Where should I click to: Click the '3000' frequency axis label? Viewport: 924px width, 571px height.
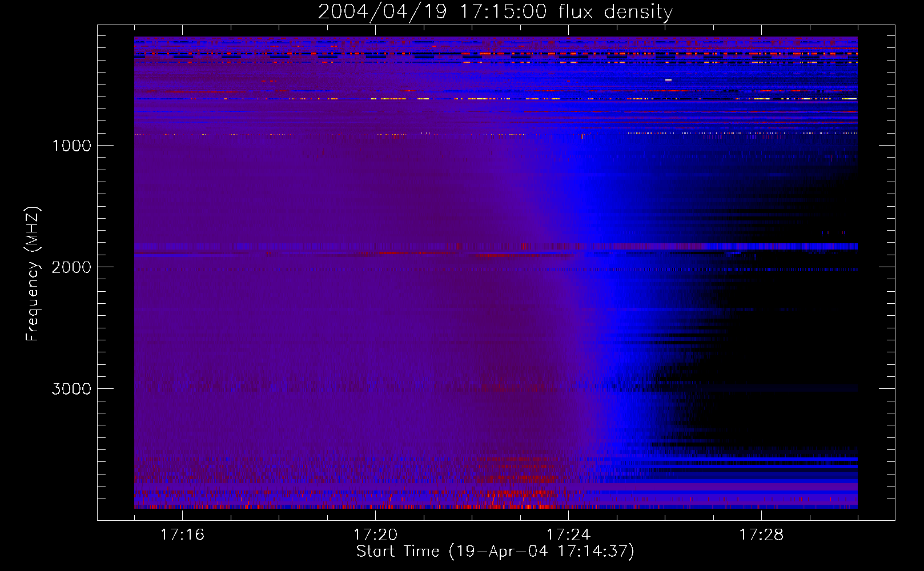[x=71, y=389]
